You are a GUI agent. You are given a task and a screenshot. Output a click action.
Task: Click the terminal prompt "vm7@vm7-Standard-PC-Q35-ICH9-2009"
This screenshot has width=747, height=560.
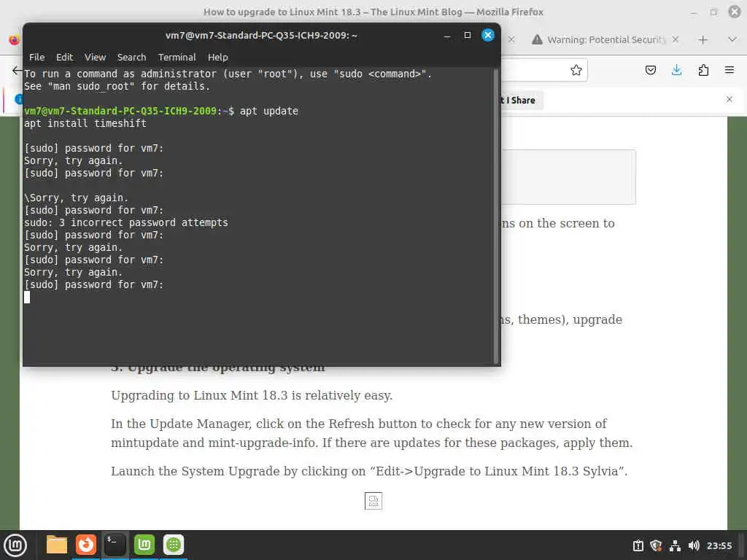[x=120, y=111]
